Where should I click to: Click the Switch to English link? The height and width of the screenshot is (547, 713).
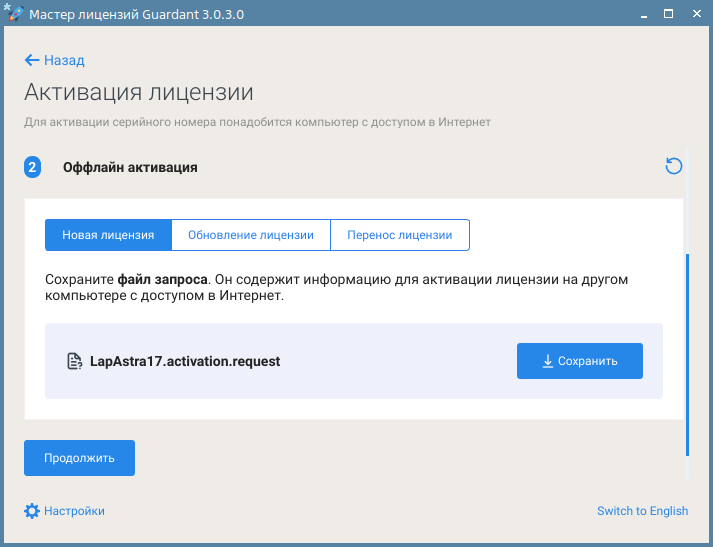642,511
